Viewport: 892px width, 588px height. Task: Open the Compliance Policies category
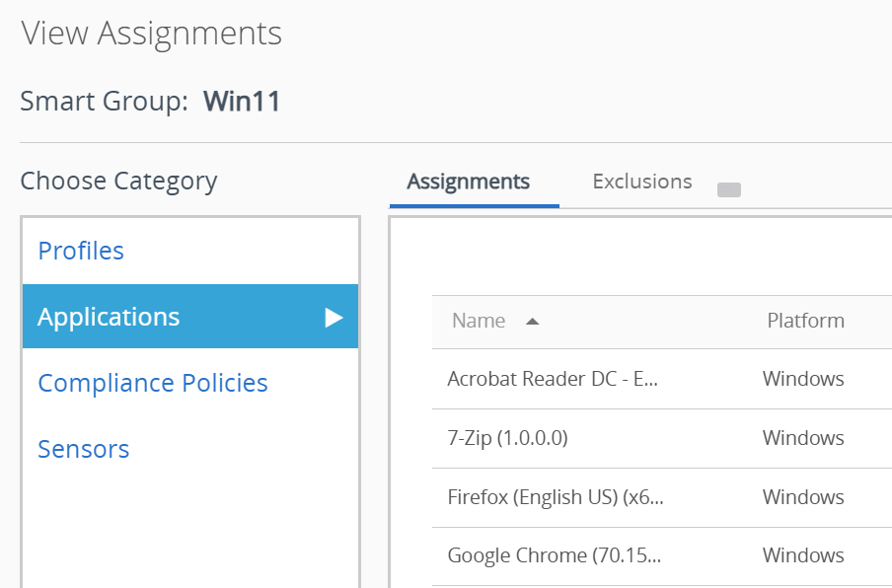[153, 383]
